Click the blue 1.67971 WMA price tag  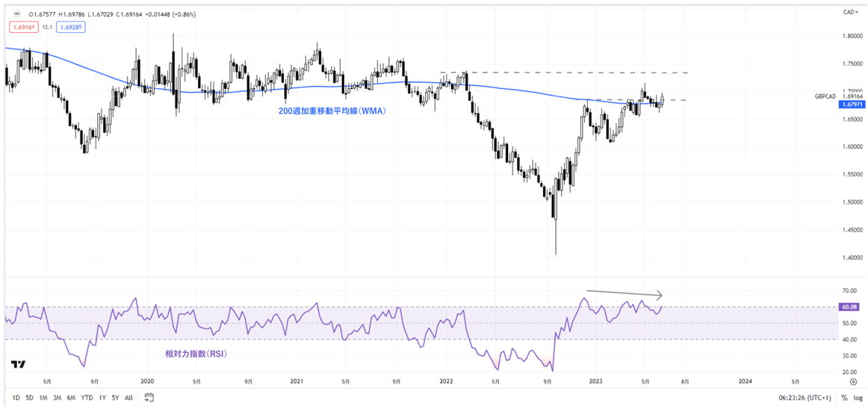click(852, 103)
